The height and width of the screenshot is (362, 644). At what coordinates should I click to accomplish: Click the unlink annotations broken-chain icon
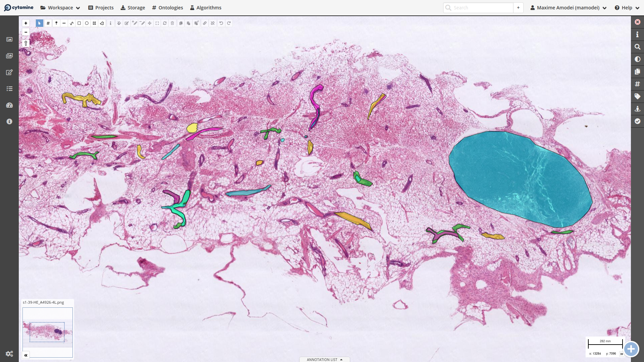[213, 23]
